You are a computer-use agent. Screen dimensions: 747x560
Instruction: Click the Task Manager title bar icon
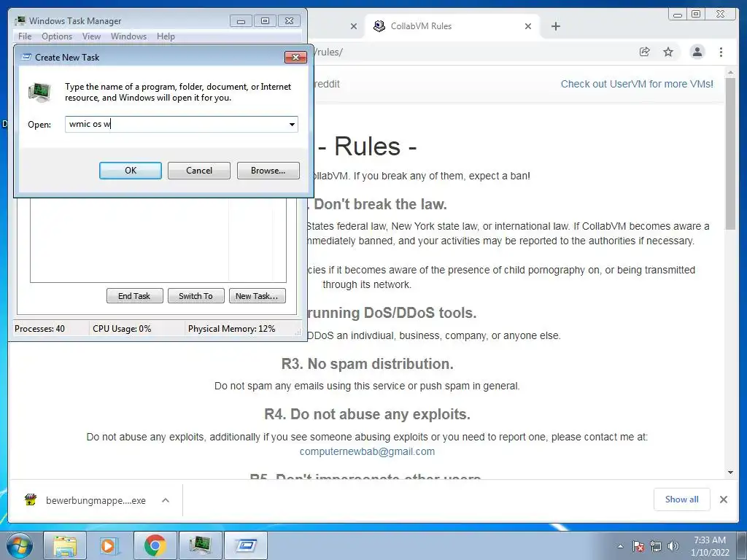(20, 21)
